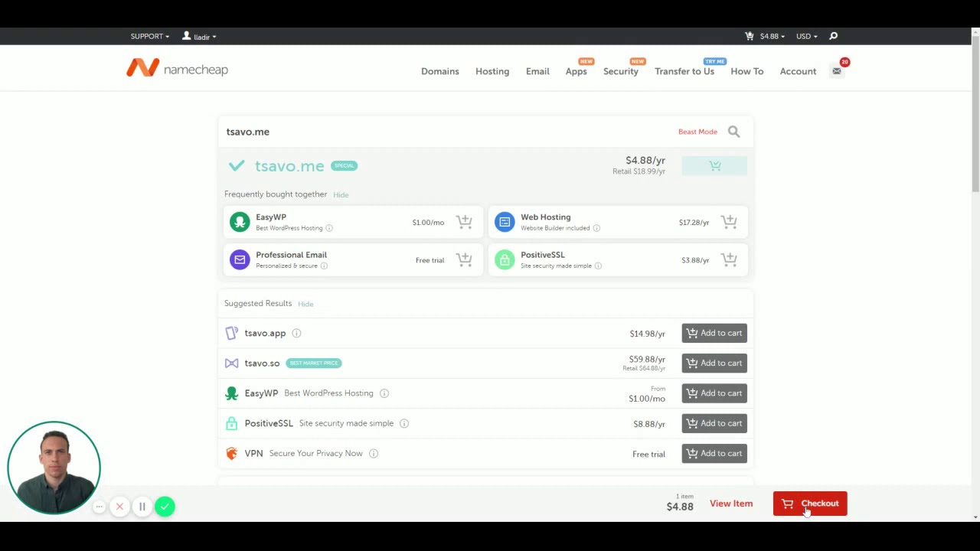Show info for Professional Email card
Screen dimensions: 980x551
point(324,266)
